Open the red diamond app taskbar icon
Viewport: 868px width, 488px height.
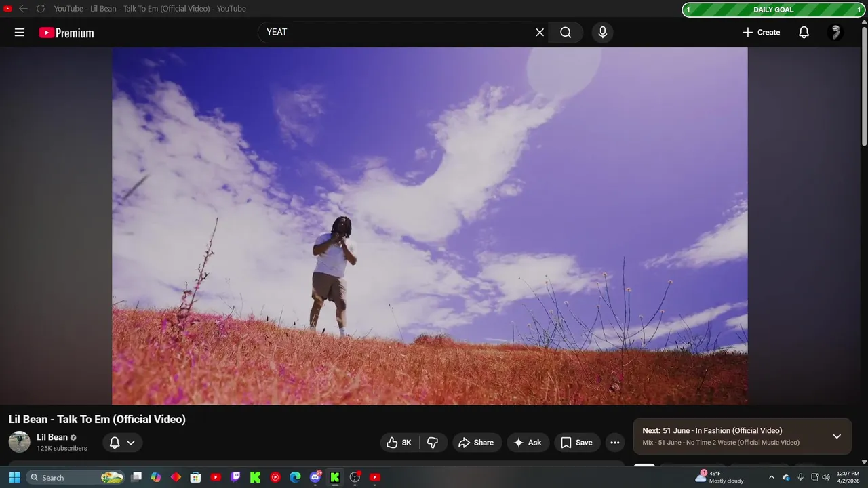pyautogui.click(x=176, y=477)
